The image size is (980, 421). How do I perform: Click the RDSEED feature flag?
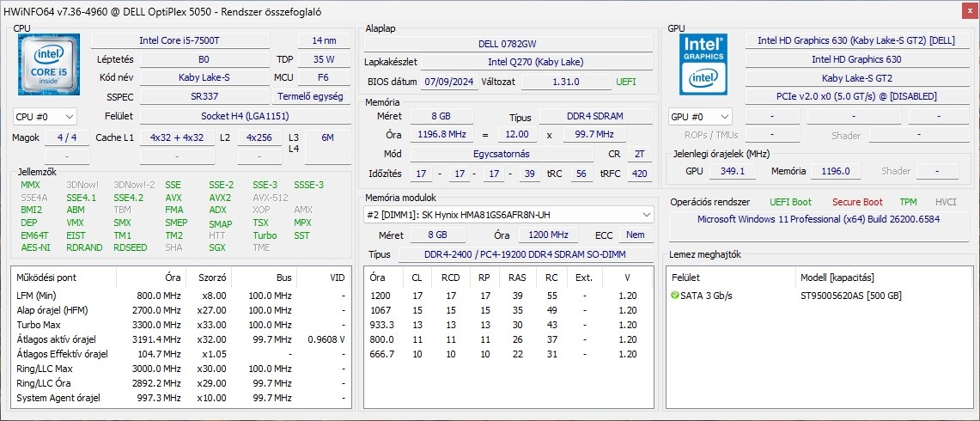131,247
